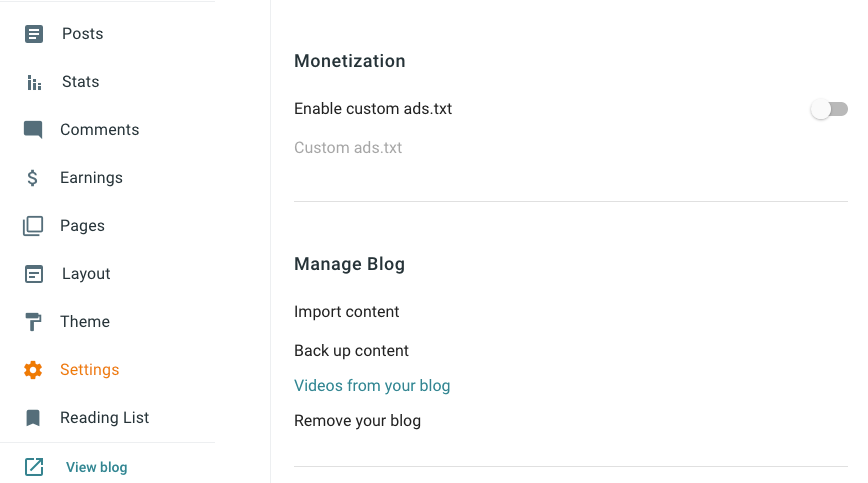This screenshot has height=483, width=868.
Task: Click the Posts document icon
Action: pos(34,34)
